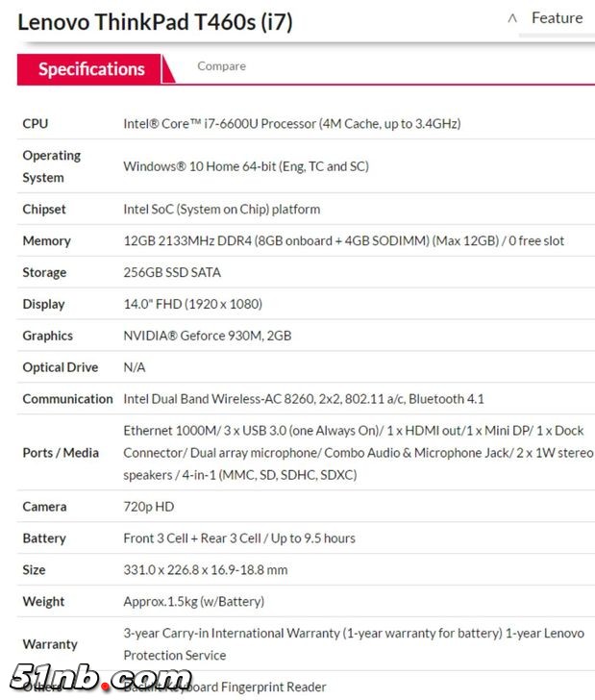The width and height of the screenshot is (595, 700).
Task: Collapse the Feature section chevron
Action: pos(512,18)
